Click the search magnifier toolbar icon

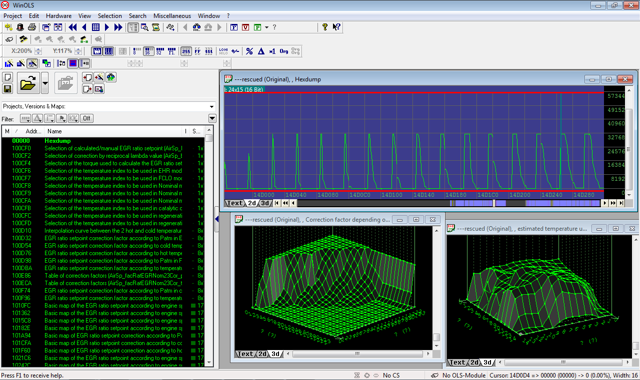pos(144,27)
